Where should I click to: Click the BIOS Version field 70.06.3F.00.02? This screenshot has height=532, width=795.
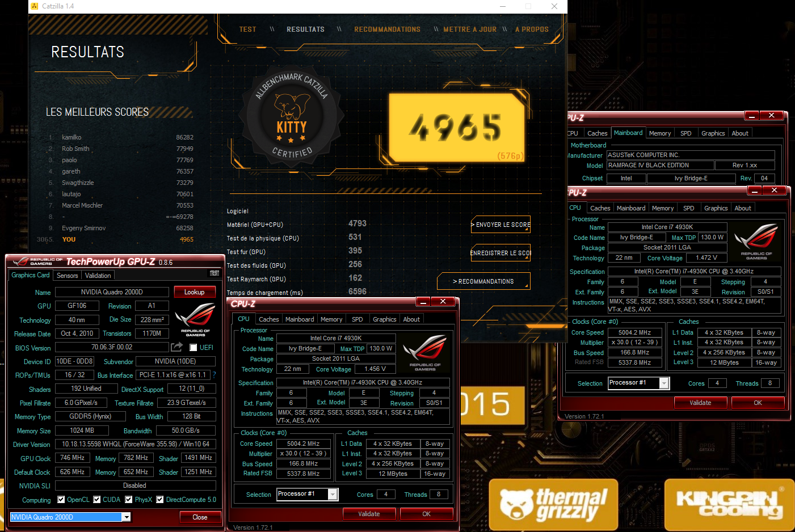(112, 347)
